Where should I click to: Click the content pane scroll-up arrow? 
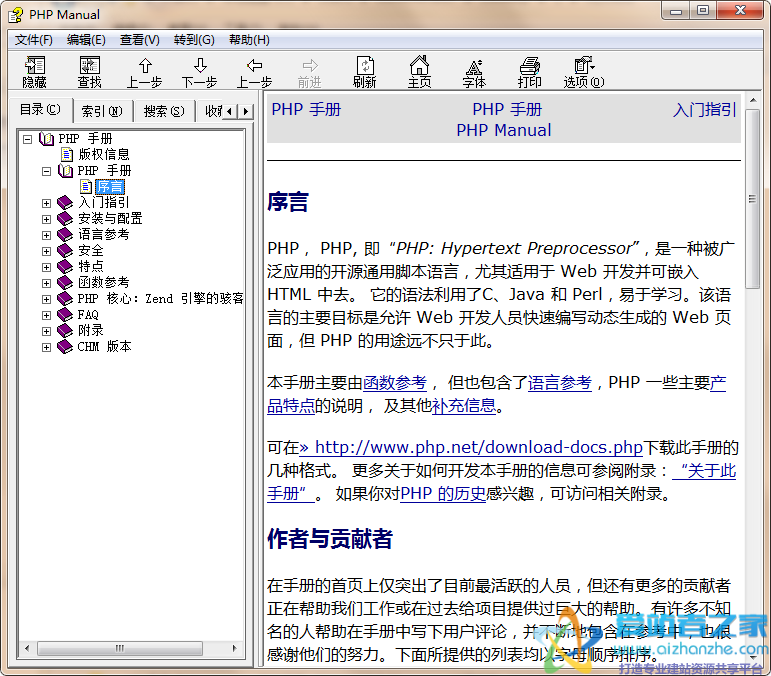[752, 100]
